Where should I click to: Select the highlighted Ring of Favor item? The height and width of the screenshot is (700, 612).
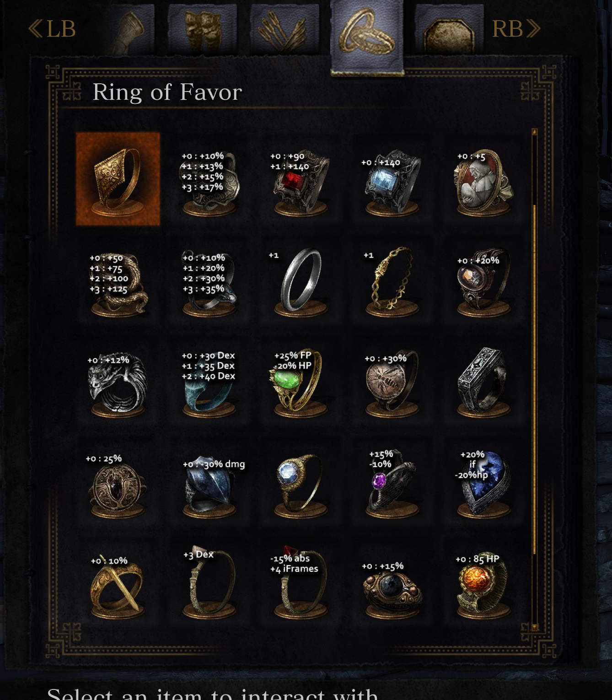[x=118, y=179]
